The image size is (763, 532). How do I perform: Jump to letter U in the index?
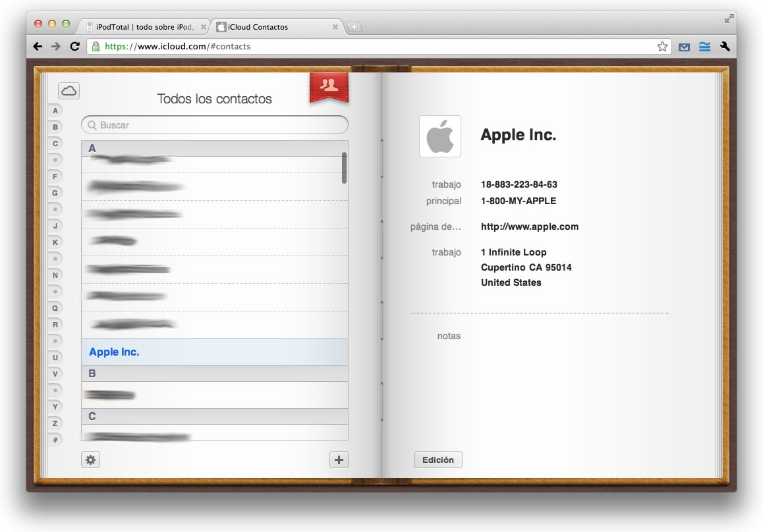click(55, 358)
